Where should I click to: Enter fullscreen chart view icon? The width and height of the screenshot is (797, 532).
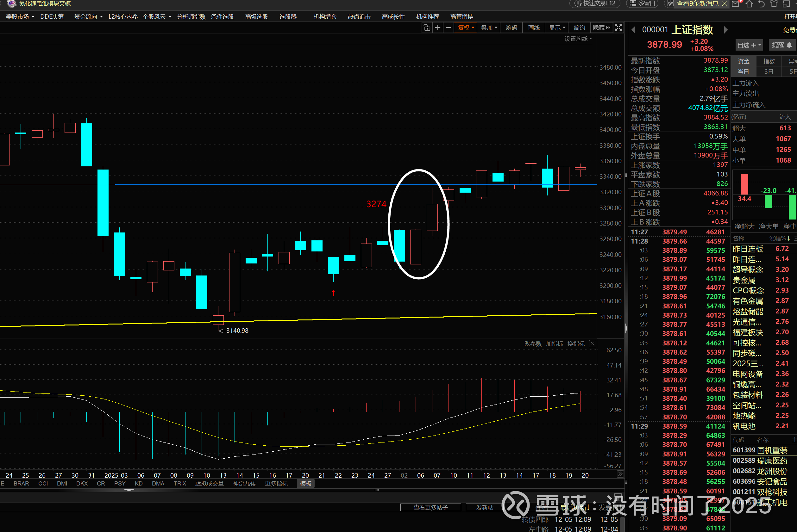618,28
